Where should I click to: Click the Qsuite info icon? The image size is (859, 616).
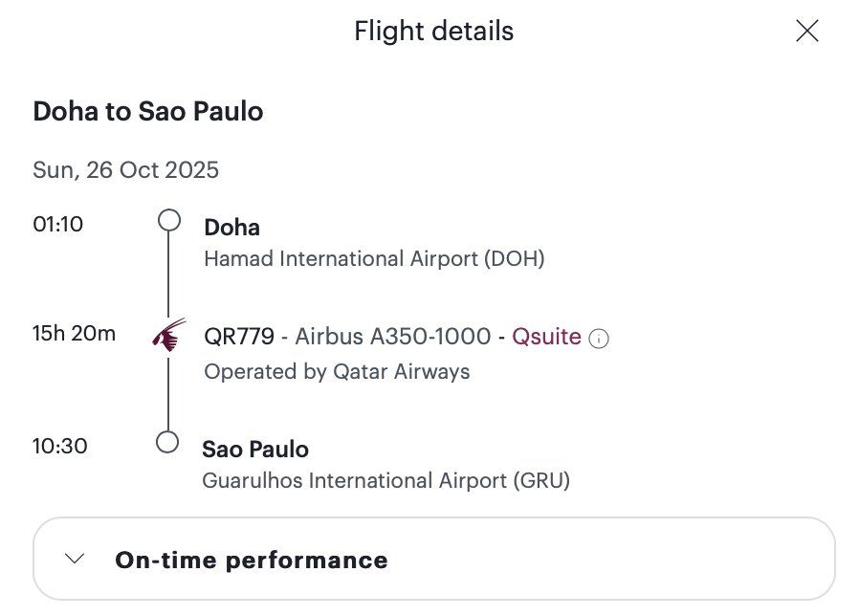click(x=598, y=339)
